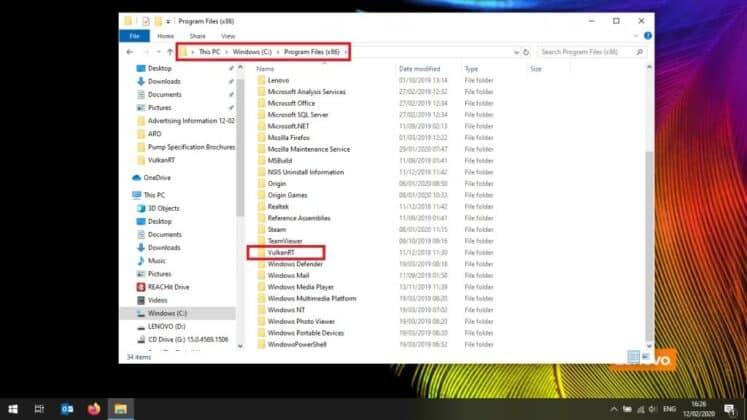Open Firefox from the taskbar
The height and width of the screenshot is (420, 747).
tap(95, 408)
